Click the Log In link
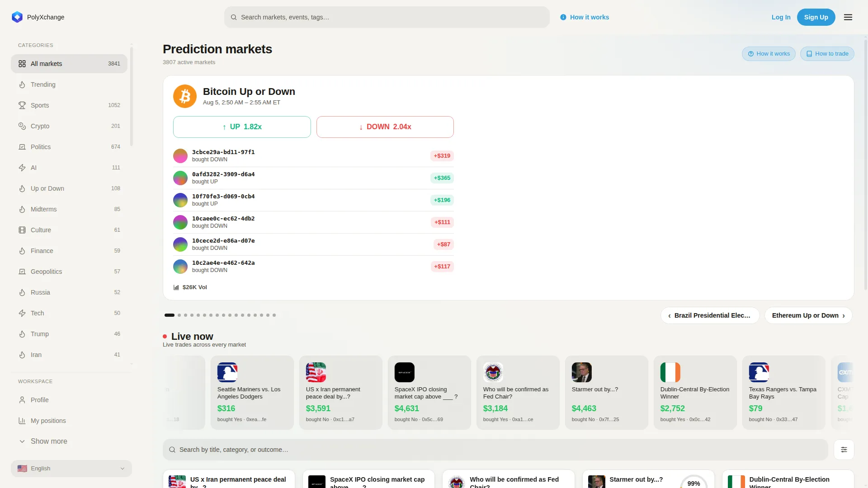The height and width of the screenshot is (488, 868). pyautogui.click(x=781, y=17)
